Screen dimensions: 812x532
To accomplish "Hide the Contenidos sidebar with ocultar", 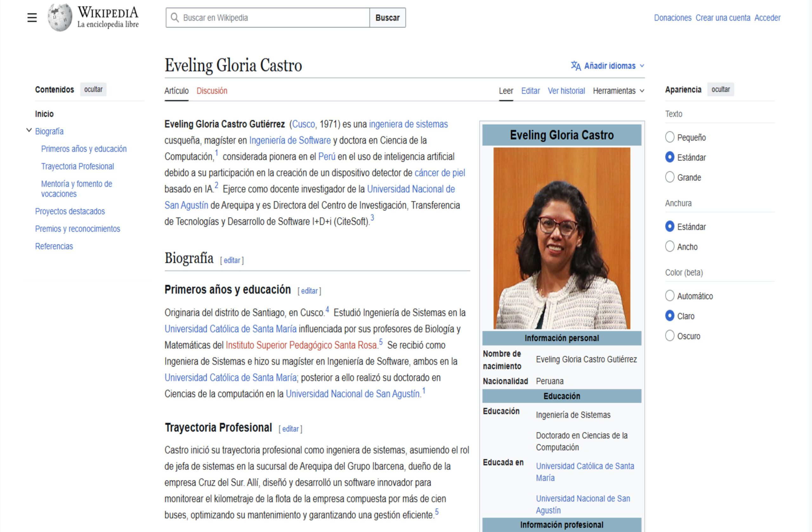I will tap(93, 90).
